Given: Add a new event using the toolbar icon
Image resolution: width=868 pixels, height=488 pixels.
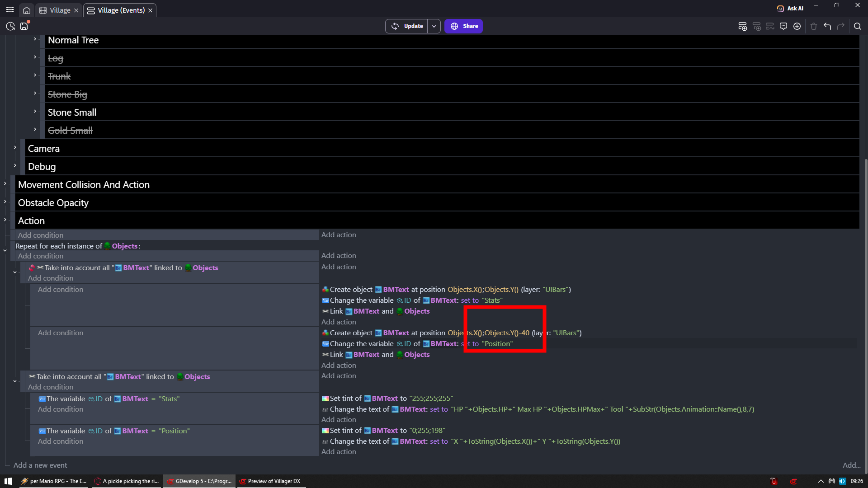Looking at the screenshot, I should coord(743,26).
